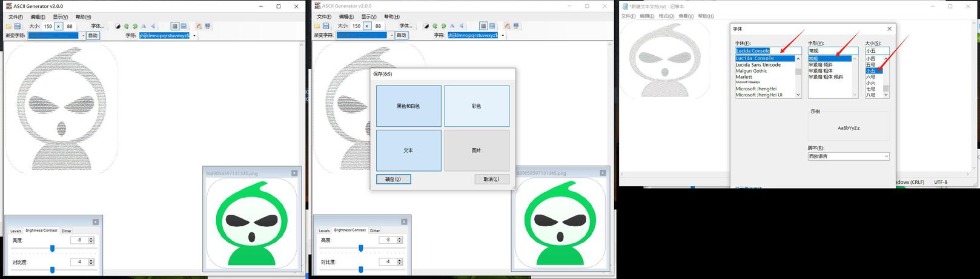
Task: Click black/white invert icon in left ASCII Generator window
Action: (x=118, y=26)
